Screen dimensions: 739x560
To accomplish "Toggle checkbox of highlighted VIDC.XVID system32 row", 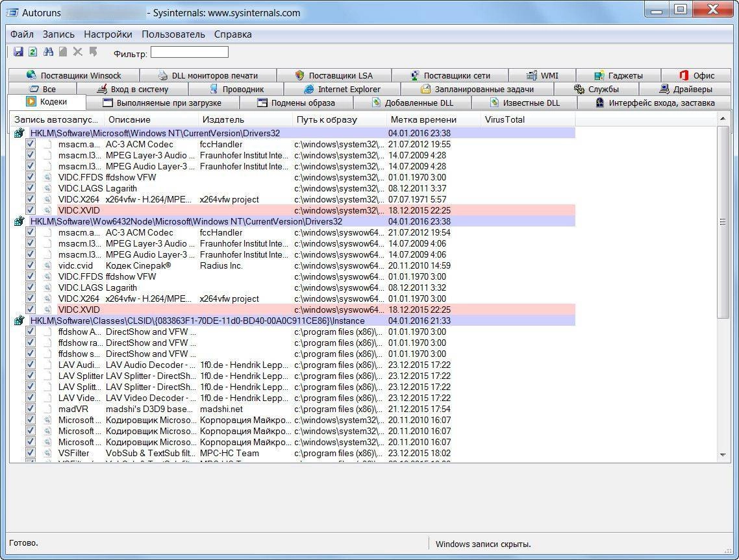I will tap(30, 210).
